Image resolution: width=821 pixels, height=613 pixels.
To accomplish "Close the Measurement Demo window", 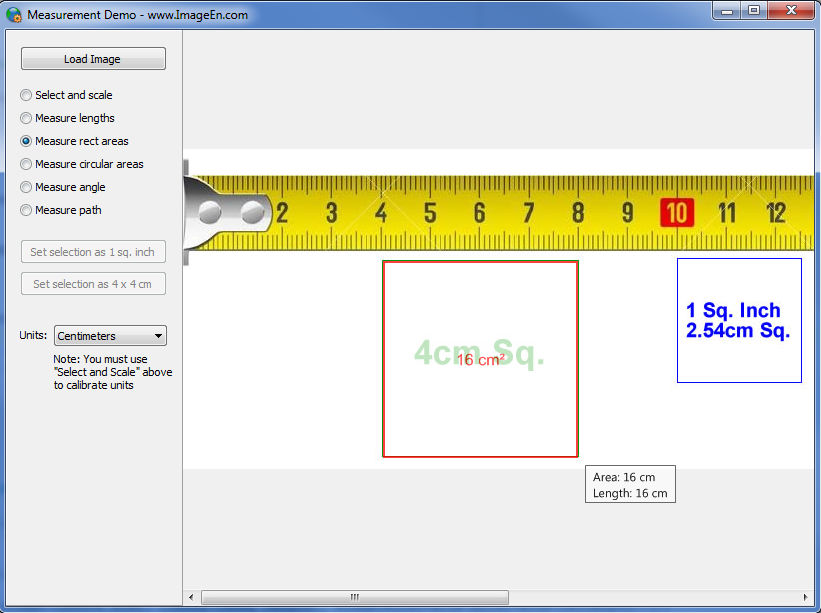I will pyautogui.click(x=791, y=10).
